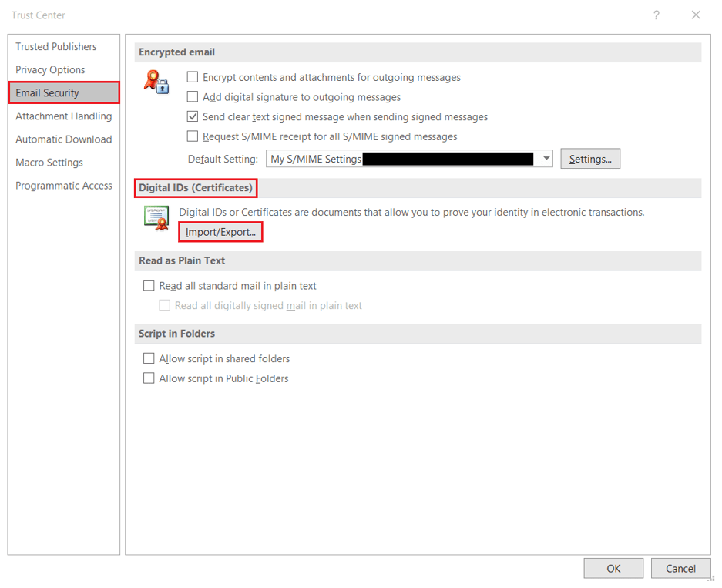Confirm changes with the OK button

pyautogui.click(x=613, y=568)
